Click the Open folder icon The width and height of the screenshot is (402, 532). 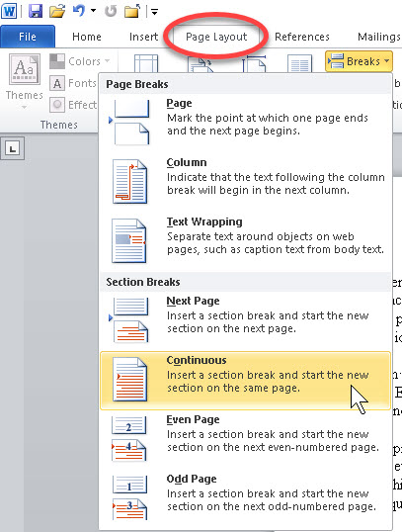[x=57, y=11]
